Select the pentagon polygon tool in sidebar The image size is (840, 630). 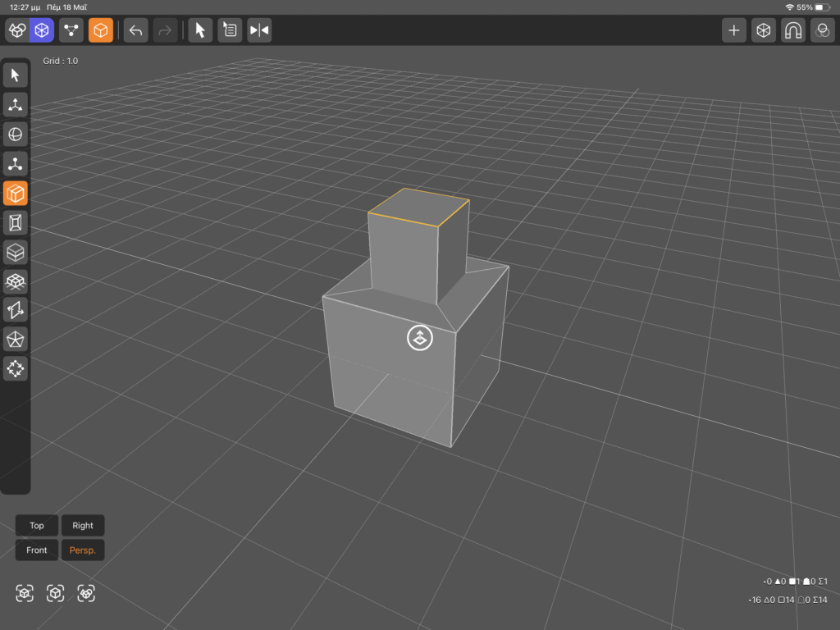pyautogui.click(x=16, y=339)
